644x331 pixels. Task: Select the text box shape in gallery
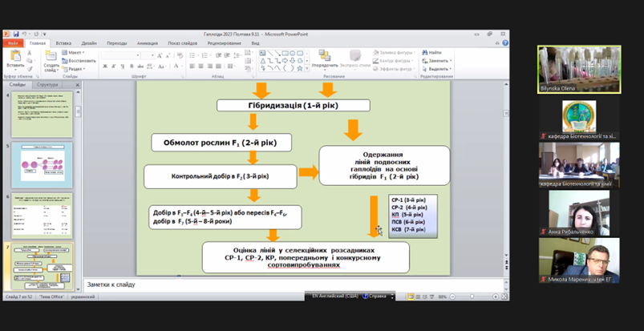tap(262, 53)
